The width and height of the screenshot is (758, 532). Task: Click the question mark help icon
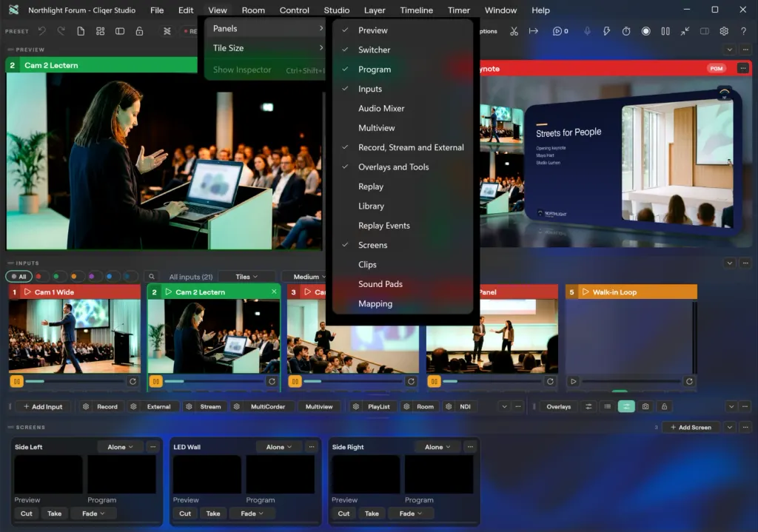point(743,31)
